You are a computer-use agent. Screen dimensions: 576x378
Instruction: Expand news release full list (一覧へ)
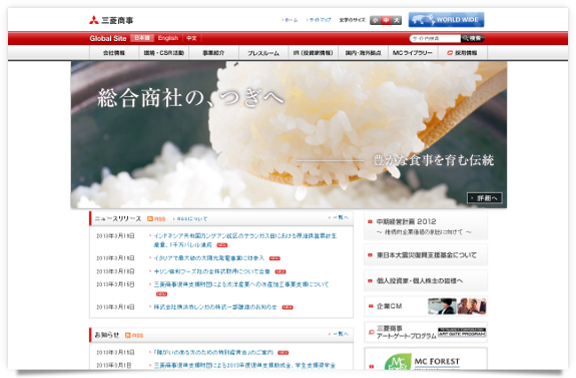pyautogui.click(x=339, y=218)
